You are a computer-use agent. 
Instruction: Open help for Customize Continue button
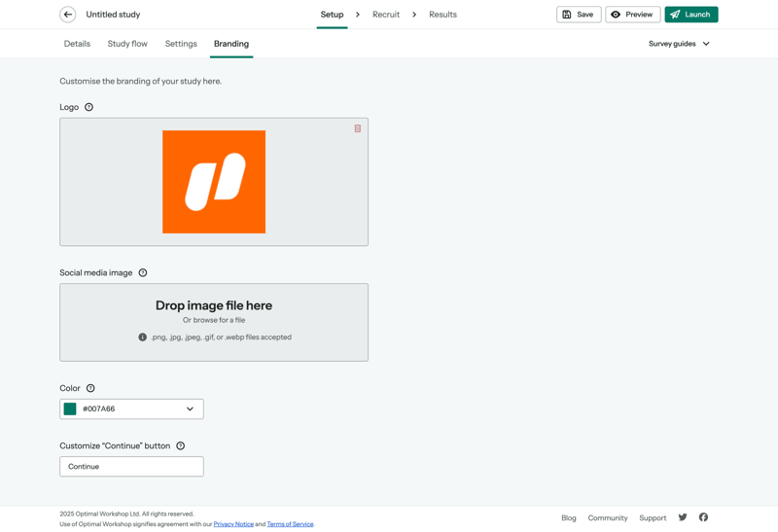point(180,446)
